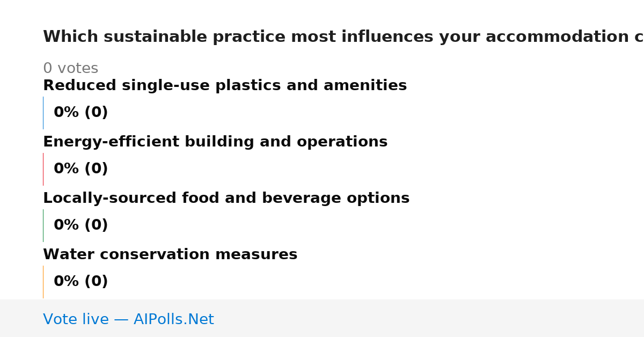This screenshot has height=337, width=644.
Task: Open the Vote live — AIPolls.Net link
Action: 128,319
